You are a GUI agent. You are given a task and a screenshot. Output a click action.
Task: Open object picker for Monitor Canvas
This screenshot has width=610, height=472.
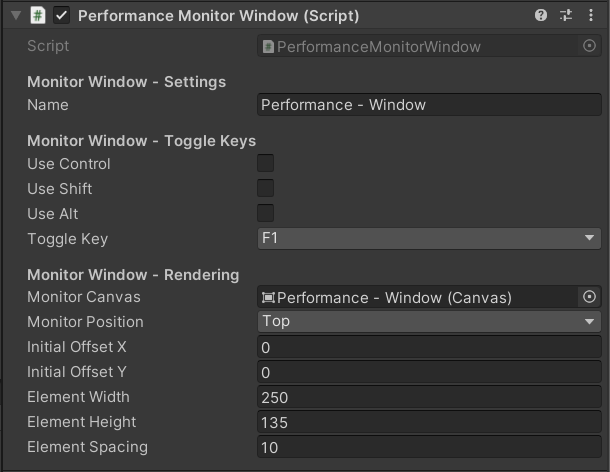(x=589, y=297)
